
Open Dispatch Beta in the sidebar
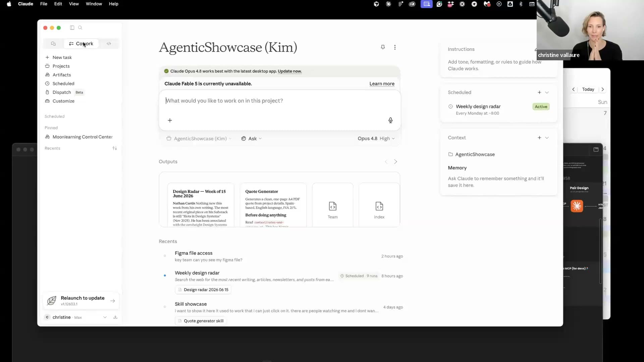(64, 92)
